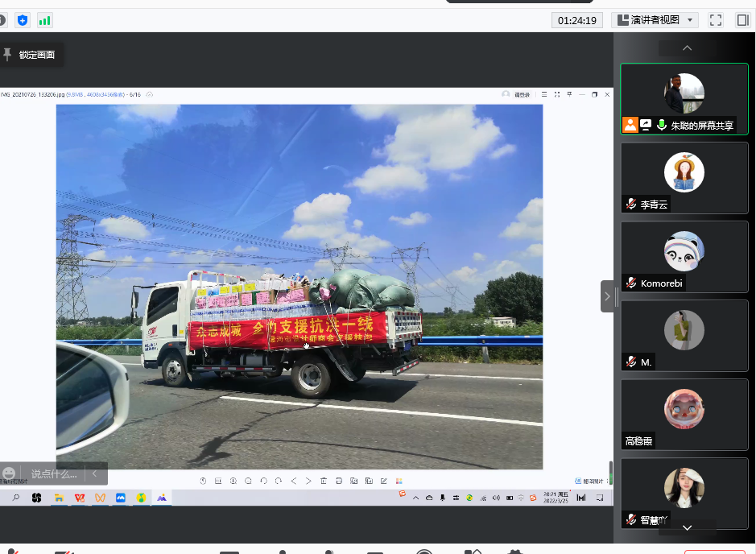The width and height of the screenshot is (756, 554).
Task: Click the 说点什么 chat input box
Action: click(54, 474)
